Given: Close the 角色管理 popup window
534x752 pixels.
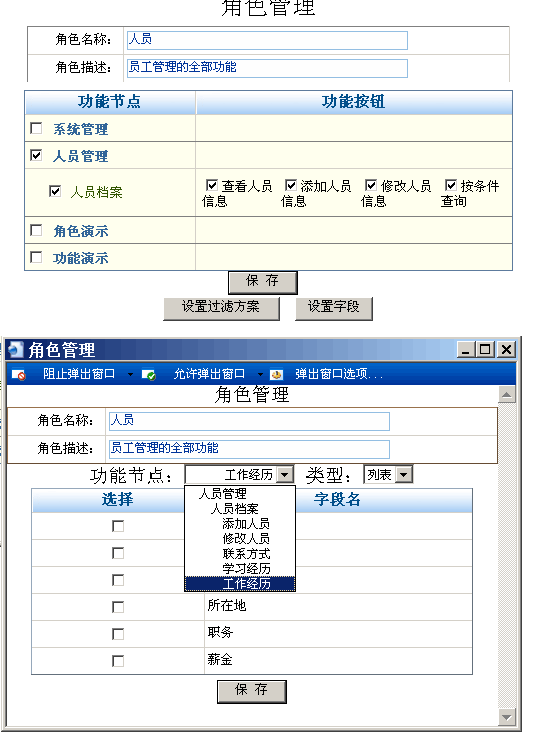Looking at the screenshot, I should click(506, 350).
